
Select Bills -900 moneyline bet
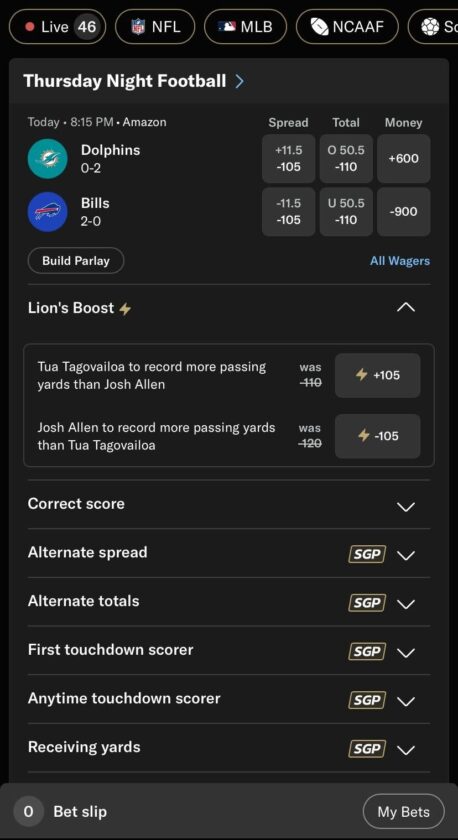(x=403, y=212)
